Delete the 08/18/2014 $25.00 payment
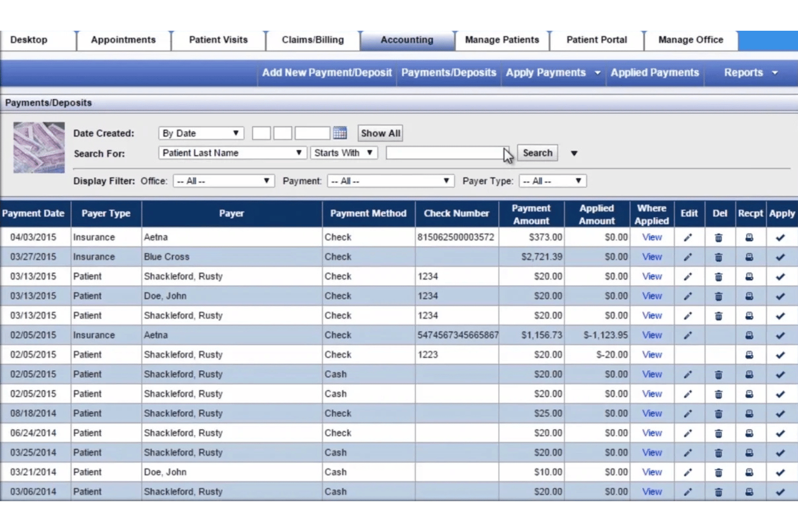Viewport: 798px width, 532px height. 719,414
